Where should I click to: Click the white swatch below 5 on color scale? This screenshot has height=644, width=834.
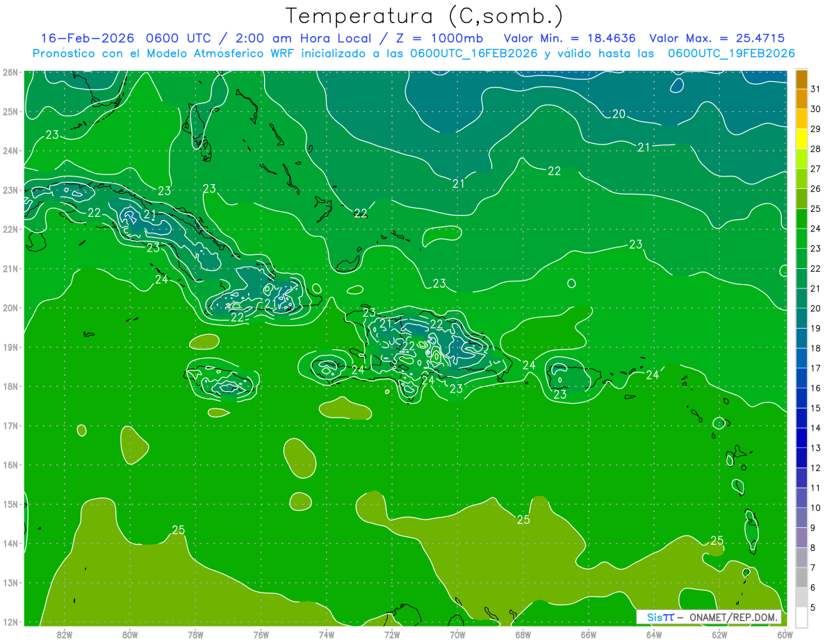[x=802, y=617]
